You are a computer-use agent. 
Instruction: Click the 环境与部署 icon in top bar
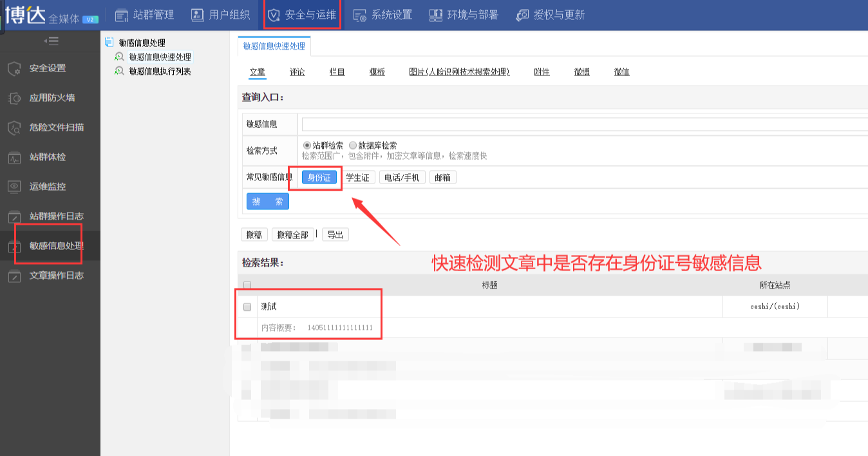(x=436, y=15)
